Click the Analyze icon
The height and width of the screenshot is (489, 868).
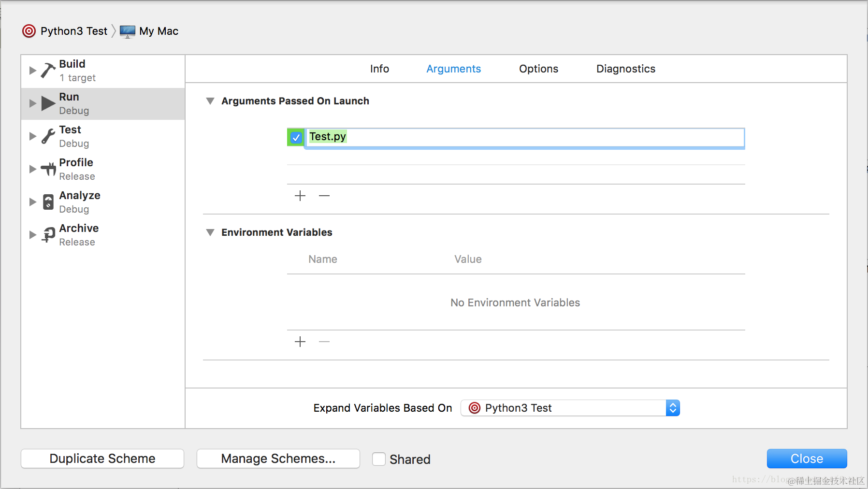click(x=48, y=202)
